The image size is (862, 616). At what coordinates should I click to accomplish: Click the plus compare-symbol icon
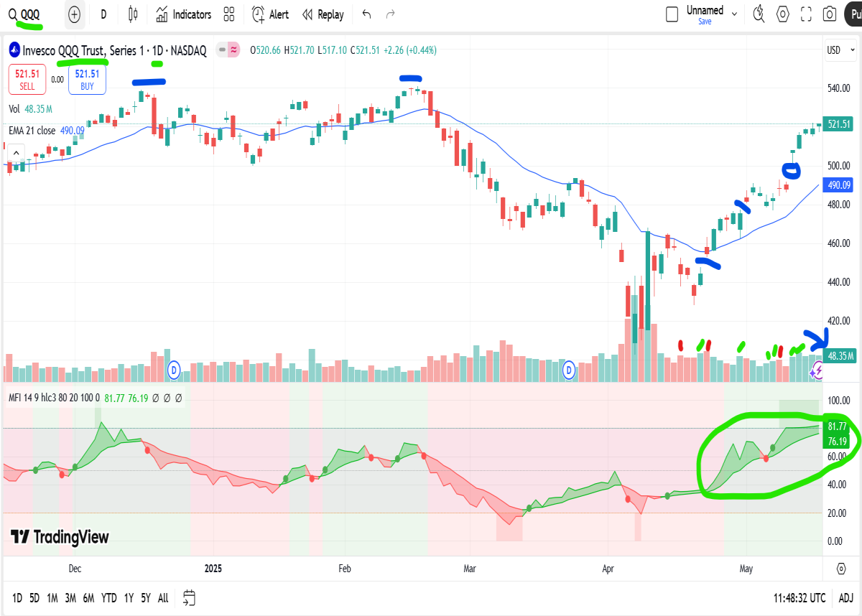point(74,14)
